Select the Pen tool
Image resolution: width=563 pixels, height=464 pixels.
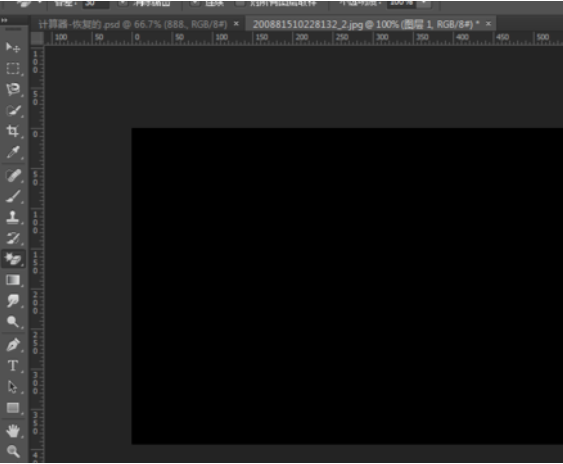coord(13,345)
